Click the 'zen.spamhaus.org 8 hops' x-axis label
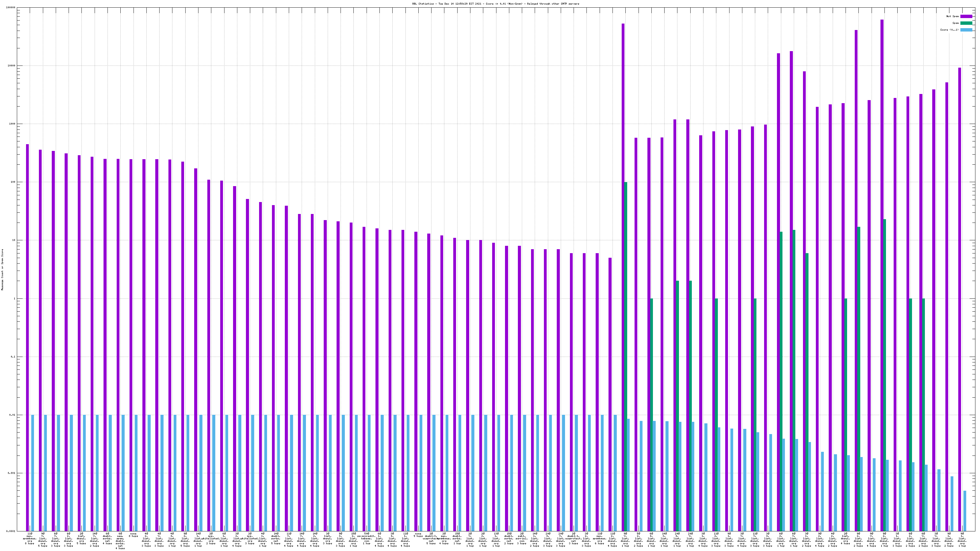Viewport: 980px width, 551px height. [30, 538]
